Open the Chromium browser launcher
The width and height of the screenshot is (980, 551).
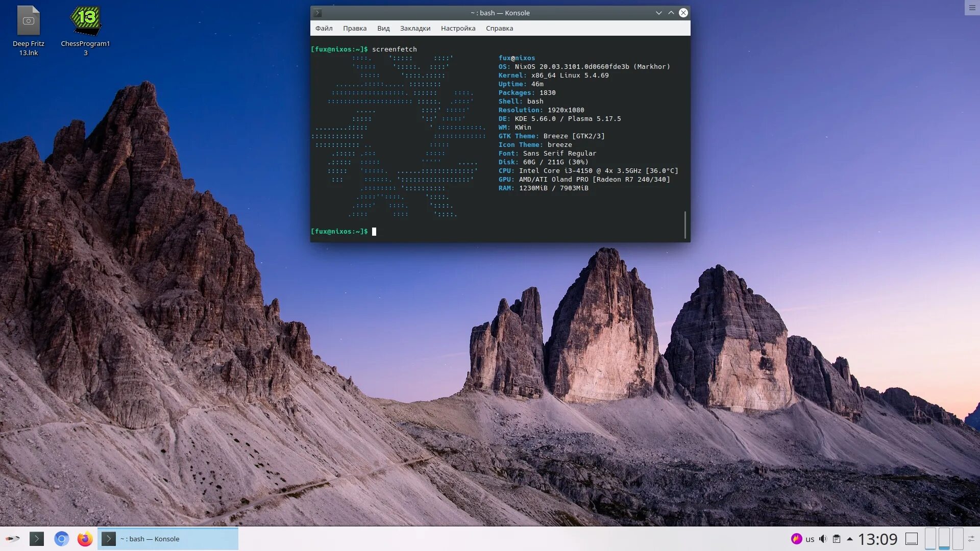click(61, 539)
